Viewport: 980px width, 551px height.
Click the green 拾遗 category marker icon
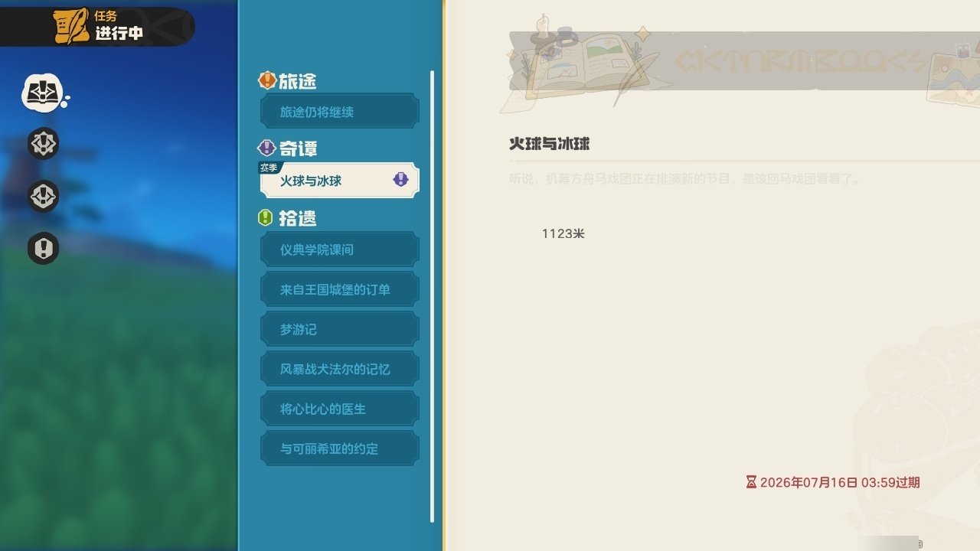266,217
